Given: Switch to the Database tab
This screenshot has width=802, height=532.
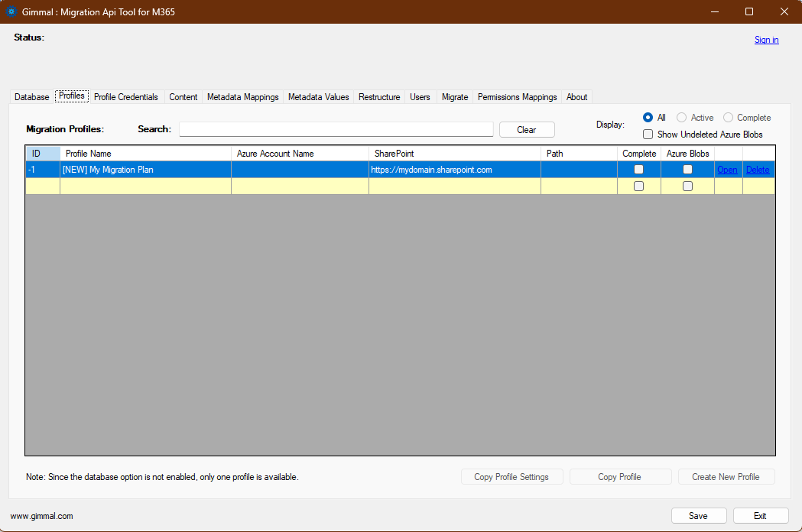Looking at the screenshot, I should 31,96.
